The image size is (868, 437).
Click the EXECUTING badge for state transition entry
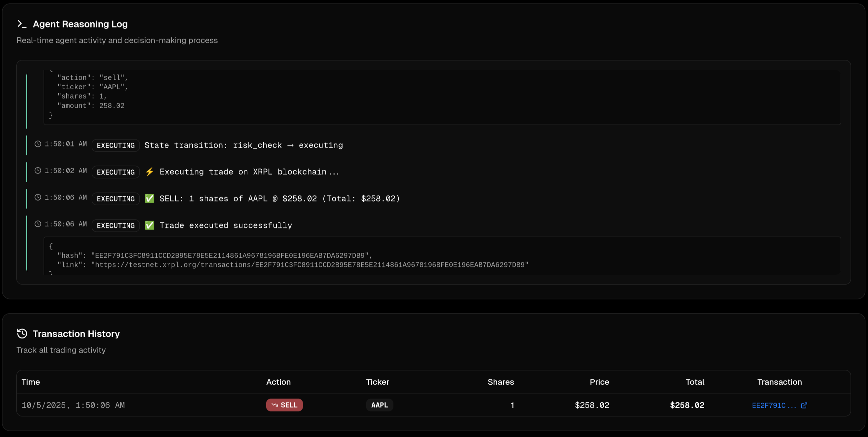click(x=116, y=146)
